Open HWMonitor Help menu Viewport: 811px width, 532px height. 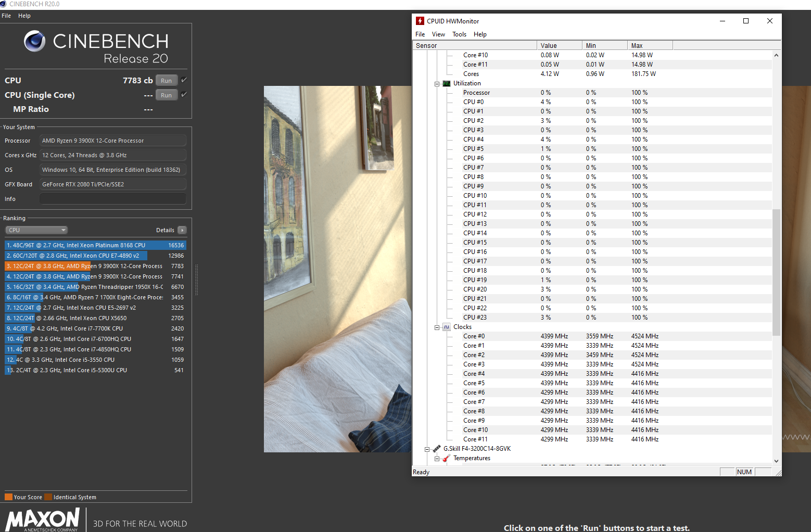(480, 34)
